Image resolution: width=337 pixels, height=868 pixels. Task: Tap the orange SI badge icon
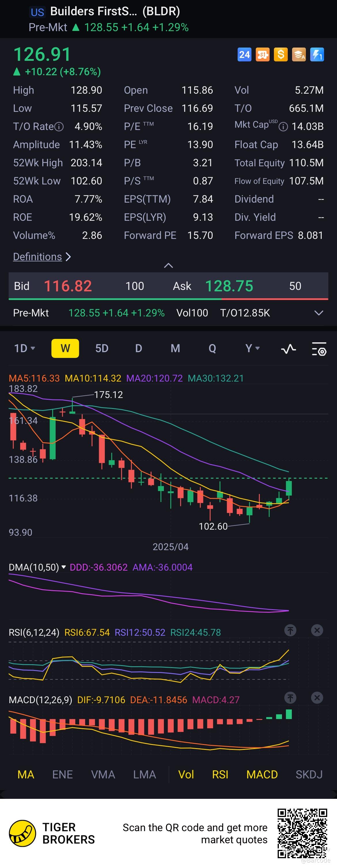pos(263,54)
